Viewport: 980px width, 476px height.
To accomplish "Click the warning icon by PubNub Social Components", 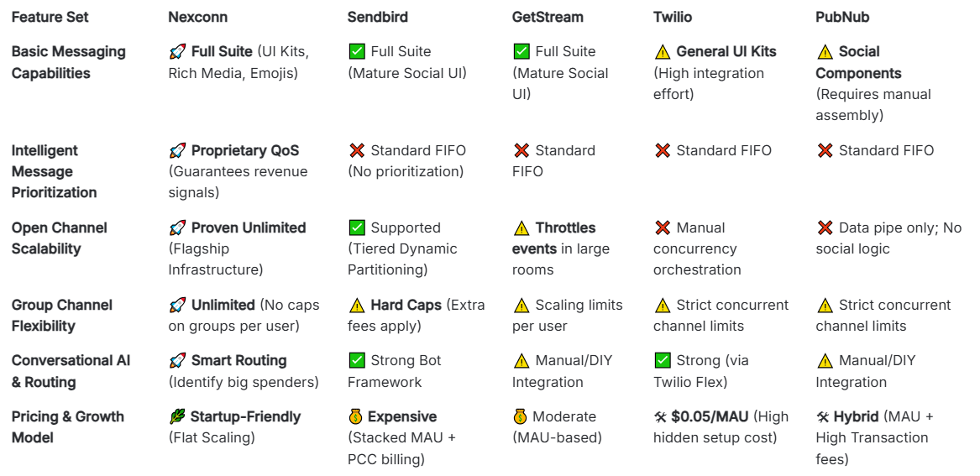I will (x=824, y=52).
